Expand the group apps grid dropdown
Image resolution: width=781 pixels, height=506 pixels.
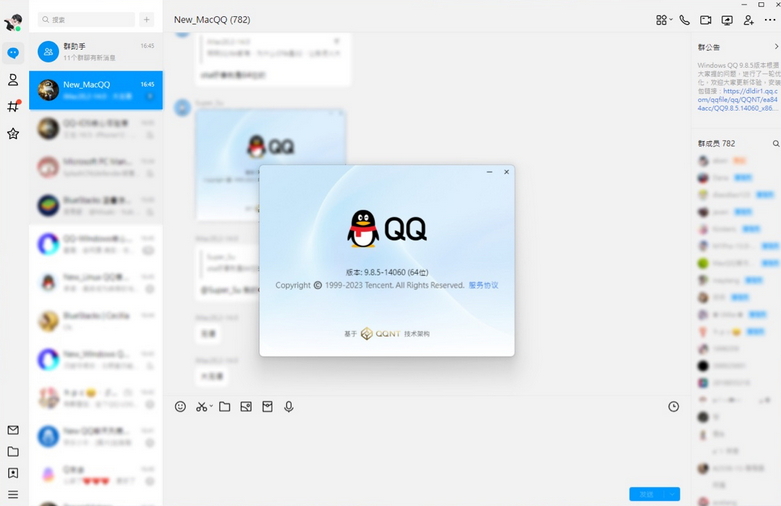(x=663, y=20)
